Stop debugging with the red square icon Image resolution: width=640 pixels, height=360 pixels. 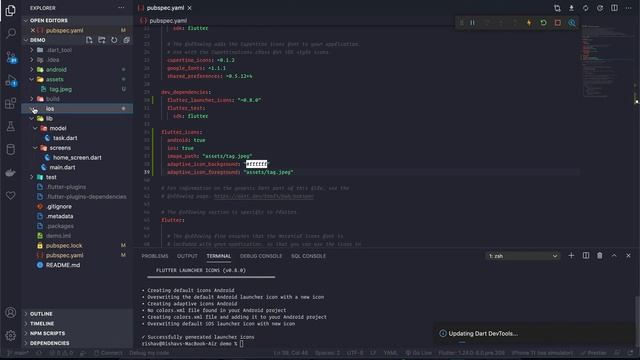(558, 23)
